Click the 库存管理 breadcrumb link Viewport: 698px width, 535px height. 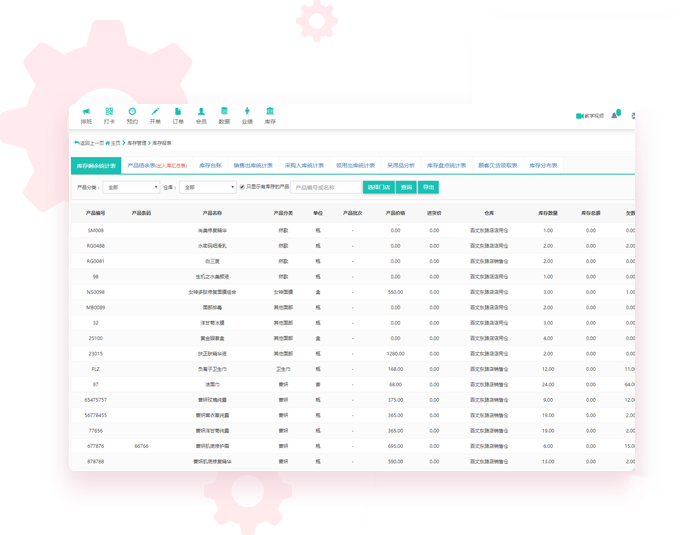coord(137,143)
